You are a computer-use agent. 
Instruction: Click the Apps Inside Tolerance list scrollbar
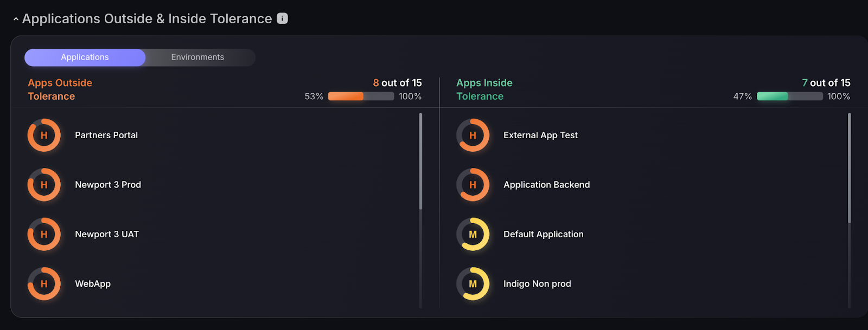[x=849, y=168]
